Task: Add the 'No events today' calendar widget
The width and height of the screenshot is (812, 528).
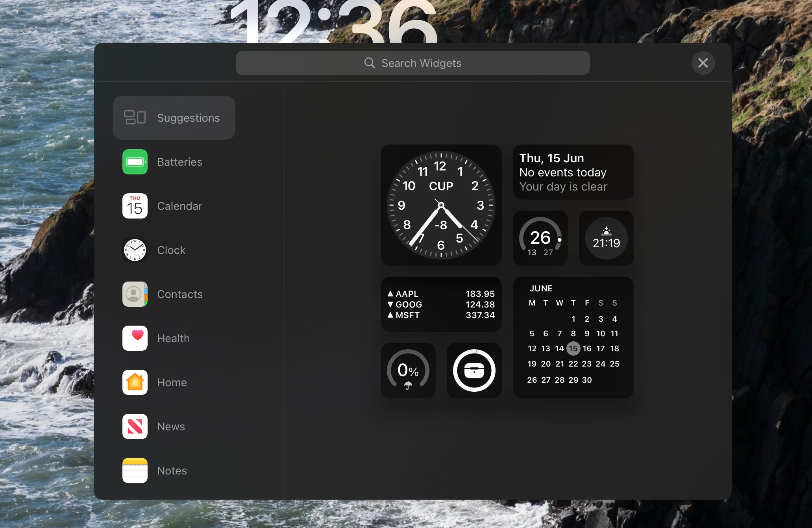Action: pos(573,172)
